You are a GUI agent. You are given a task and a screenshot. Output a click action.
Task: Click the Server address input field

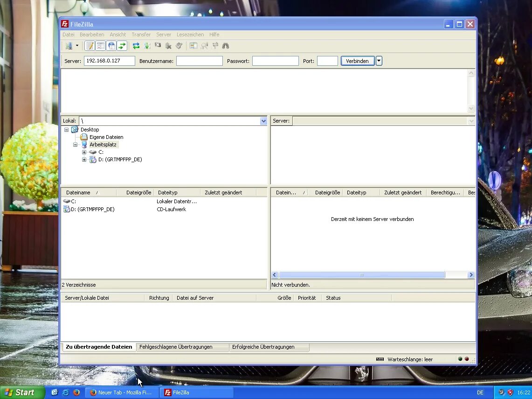click(109, 61)
